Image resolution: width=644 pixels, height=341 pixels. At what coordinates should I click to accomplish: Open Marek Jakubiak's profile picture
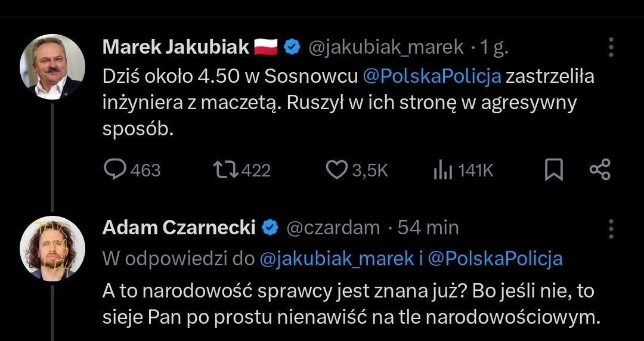[52, 67]
